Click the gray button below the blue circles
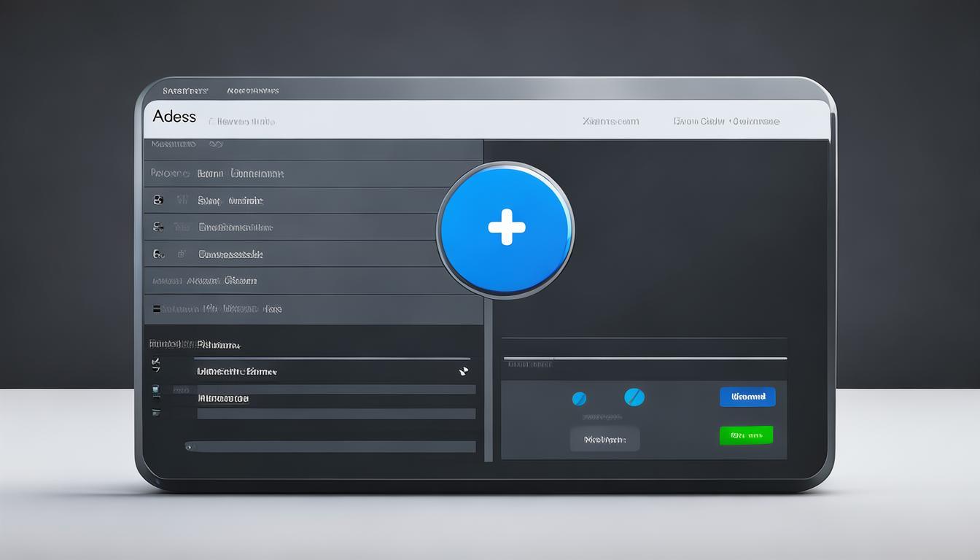The image size is (980, 560). coord(604,440)
